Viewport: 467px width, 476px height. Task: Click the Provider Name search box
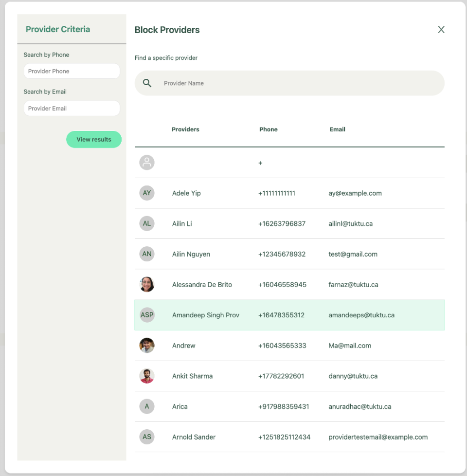click(x=297, y=83)
